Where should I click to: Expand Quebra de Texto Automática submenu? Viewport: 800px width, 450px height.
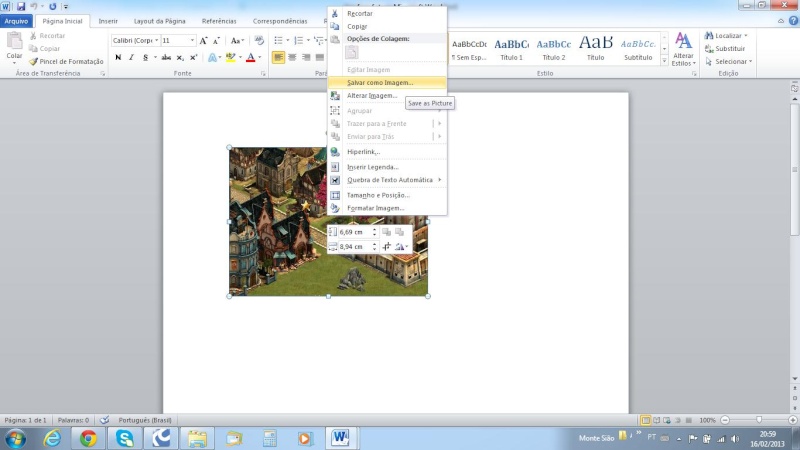(x=387, y=180)
